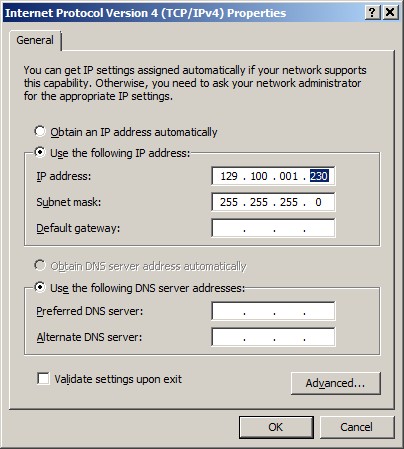This screenshot has height=449, width=404.
Task: Select Use the following DNS server addresses
Action: [x=40, y=287]
